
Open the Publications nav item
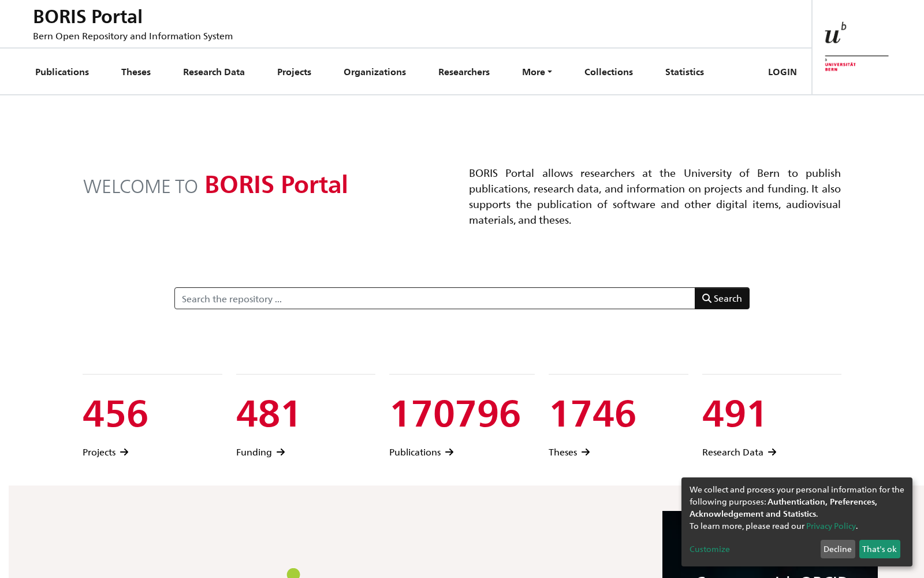click(x=62, y=72)
